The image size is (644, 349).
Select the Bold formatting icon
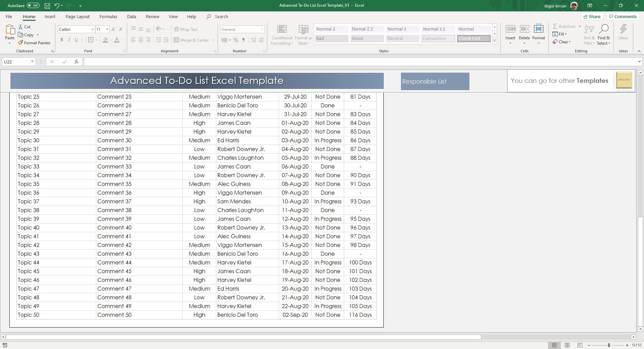tap(62, 40)
